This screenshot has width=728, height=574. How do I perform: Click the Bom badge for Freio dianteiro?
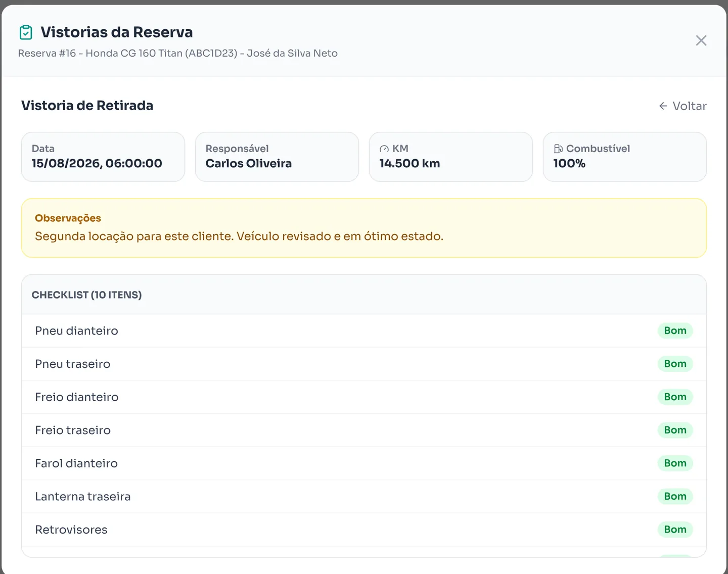click(x=675, y=397)
